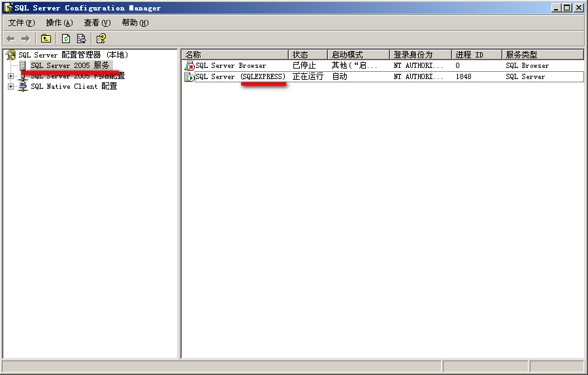Select the SQL Server (SQLEXPRESS) row name
Image resolution: width=588 pixels, height=375 pixels.
click(240, 76)
